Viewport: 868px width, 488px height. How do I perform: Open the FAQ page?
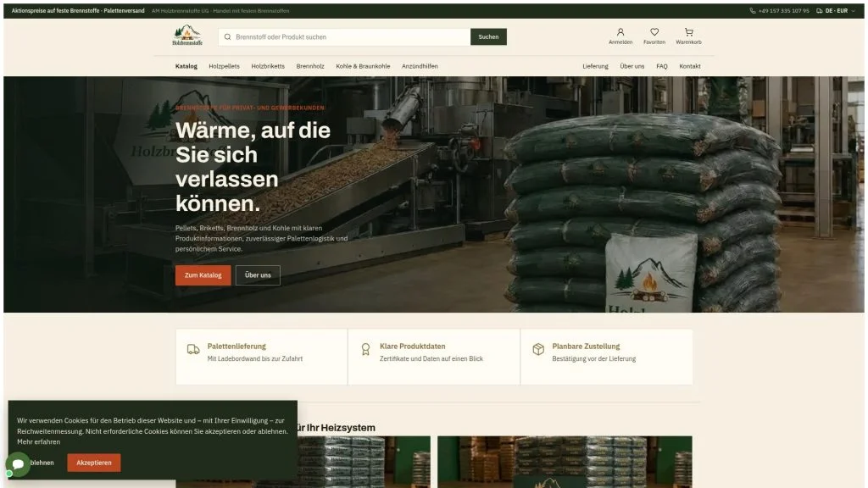(661, 66)
